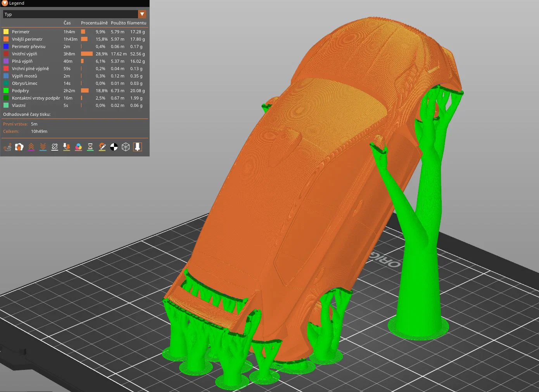Click the first layer time value 5m
The image size is (539, 392).
click(x=34, y=124)
